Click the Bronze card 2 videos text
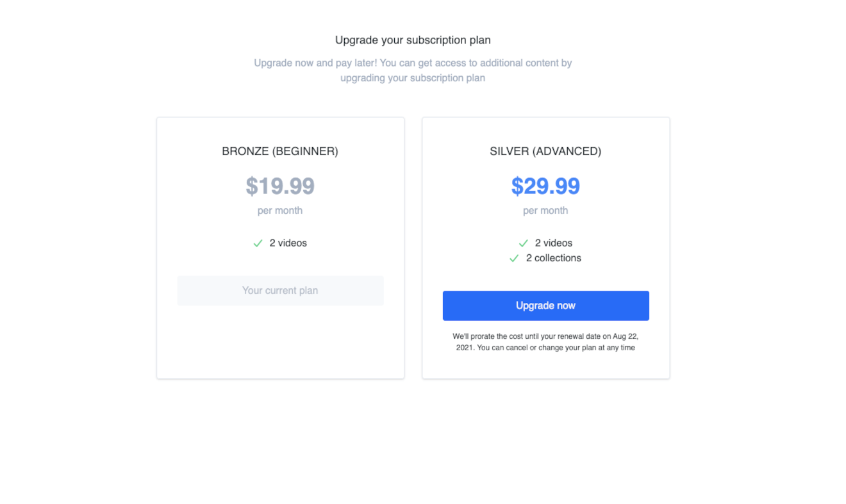 point(288,243)
